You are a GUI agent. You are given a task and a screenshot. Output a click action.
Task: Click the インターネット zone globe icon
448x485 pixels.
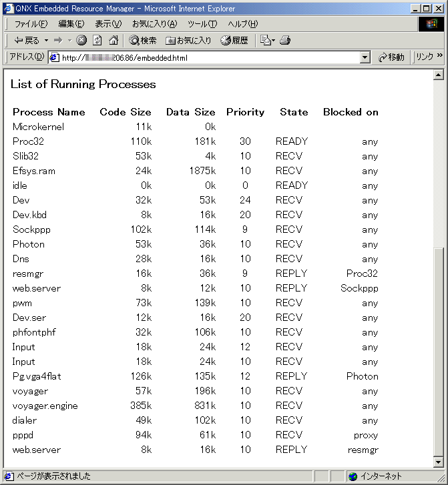(353, 476)
